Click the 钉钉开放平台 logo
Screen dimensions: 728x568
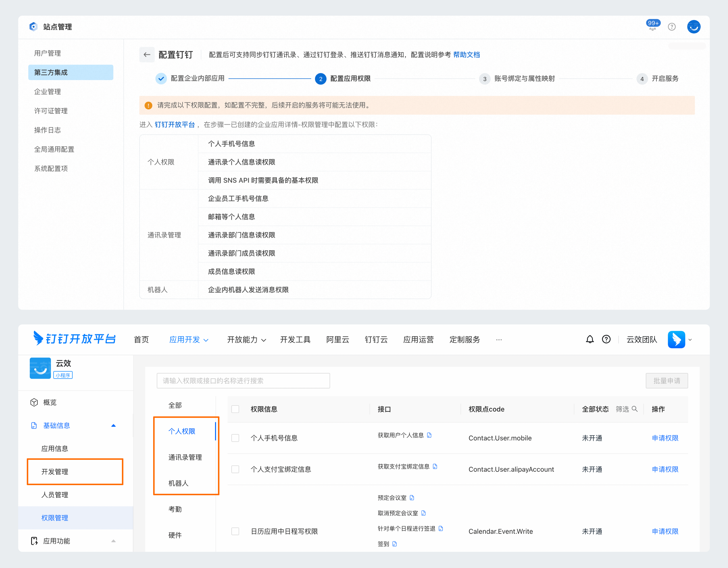coord(74,339)
